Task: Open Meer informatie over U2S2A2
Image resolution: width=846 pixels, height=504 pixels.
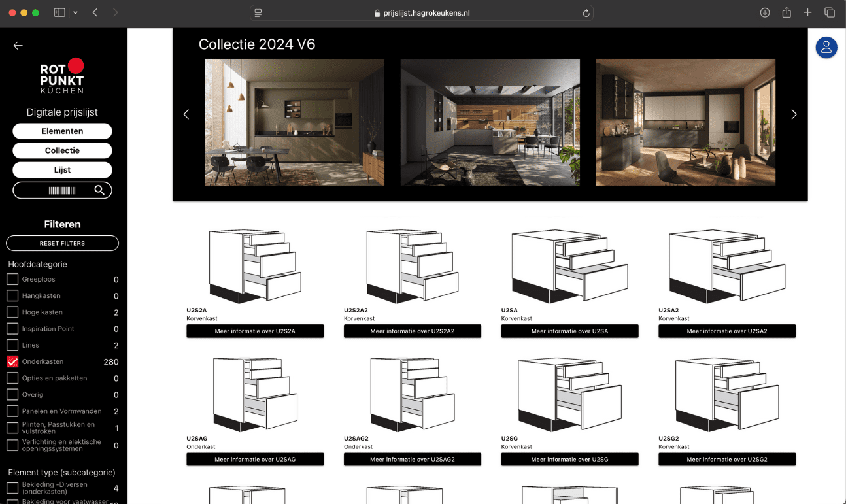Action: click(413, 331)
